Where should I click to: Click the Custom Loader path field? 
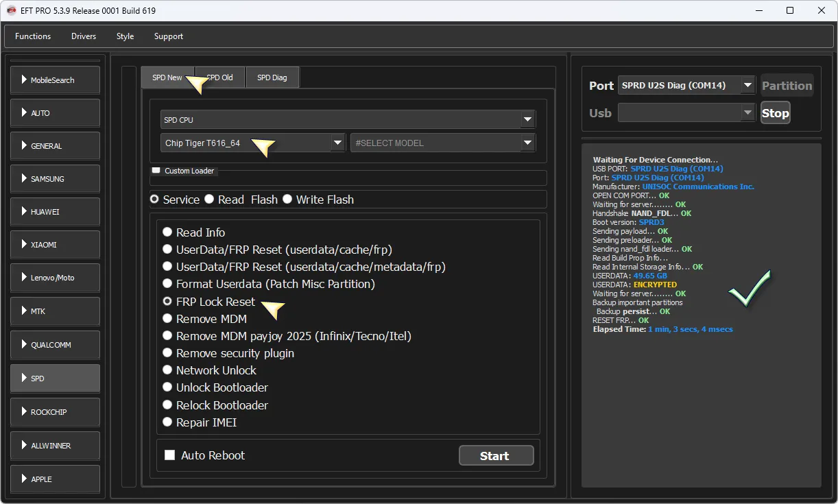[348, 180]
